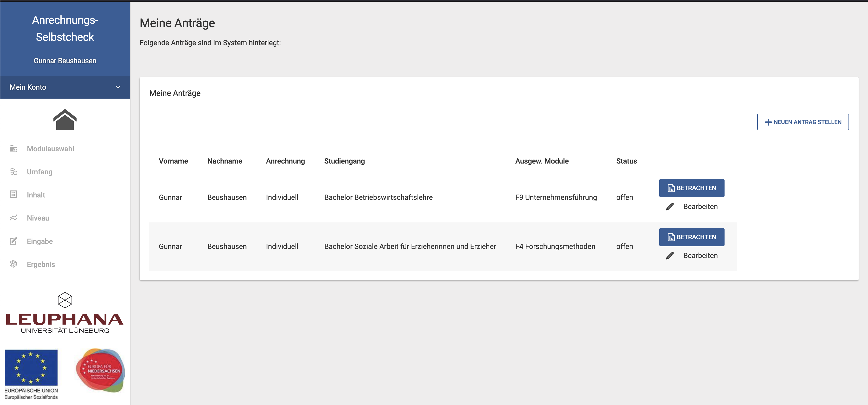Click Bearbeiten for Bachelor Betriebswirtschaftslehre
Screen dimensions: 868x405
[700, 206]
